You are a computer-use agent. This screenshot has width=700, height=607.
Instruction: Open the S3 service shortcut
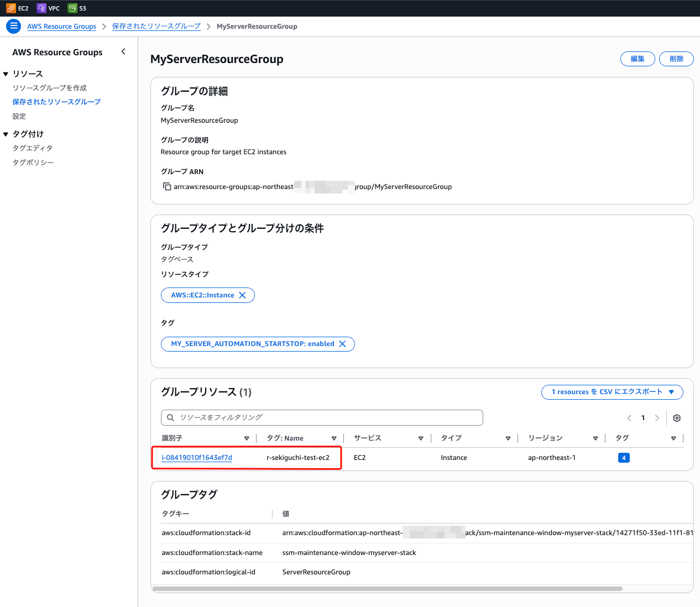[72, 8]
